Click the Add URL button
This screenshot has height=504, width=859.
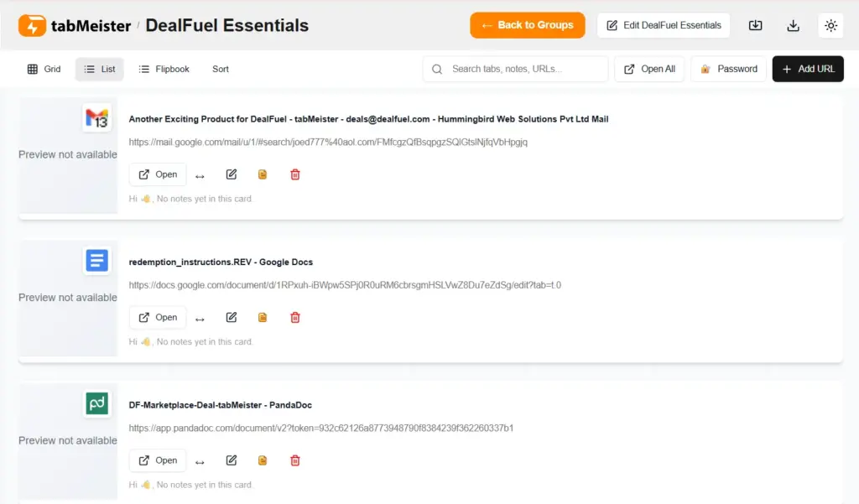coord(808,69)
